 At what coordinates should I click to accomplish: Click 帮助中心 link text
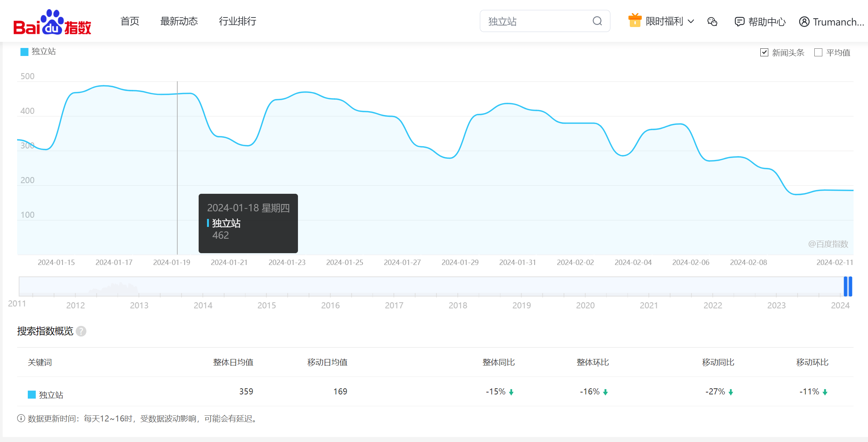coord(767,22)
